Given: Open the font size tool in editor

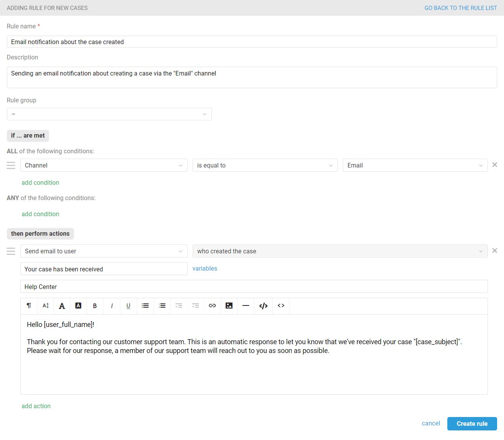Looking at the screenshot, I should click(x=46, y=306).
